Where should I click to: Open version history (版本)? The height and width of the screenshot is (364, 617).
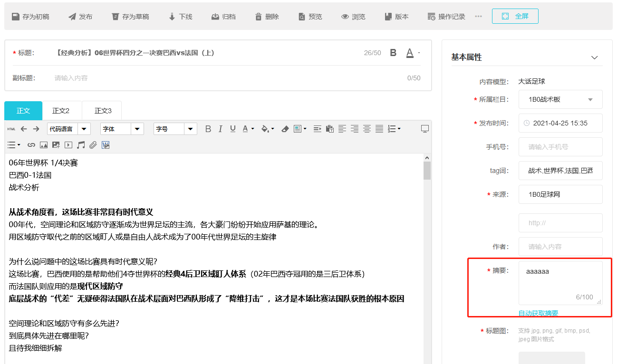click(396, 17)
